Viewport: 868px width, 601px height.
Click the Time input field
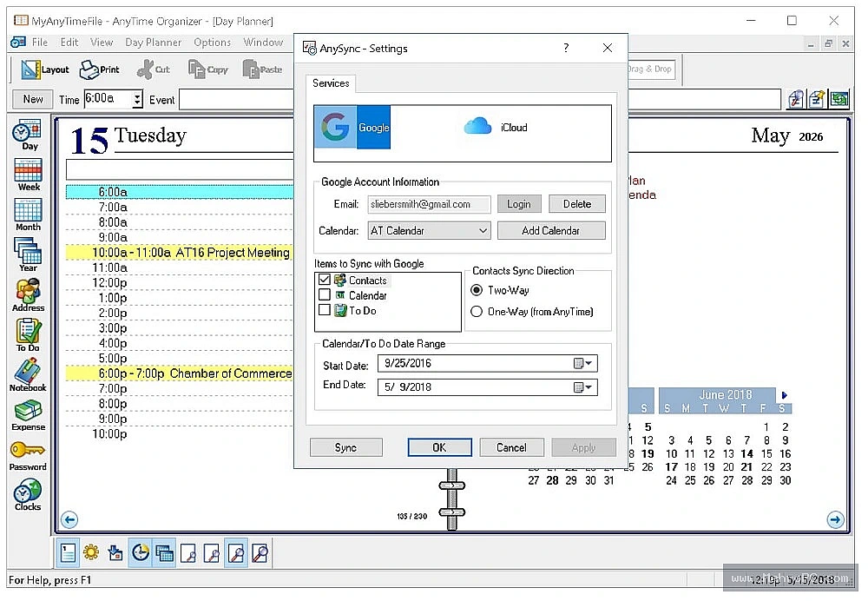[108, 99]
